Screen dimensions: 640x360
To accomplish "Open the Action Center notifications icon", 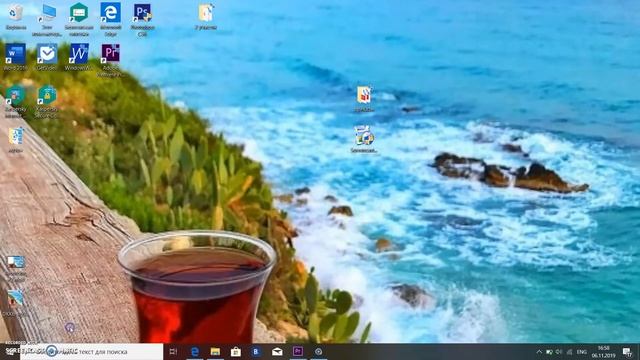I will pyautogui.click(x=627, y=352).
